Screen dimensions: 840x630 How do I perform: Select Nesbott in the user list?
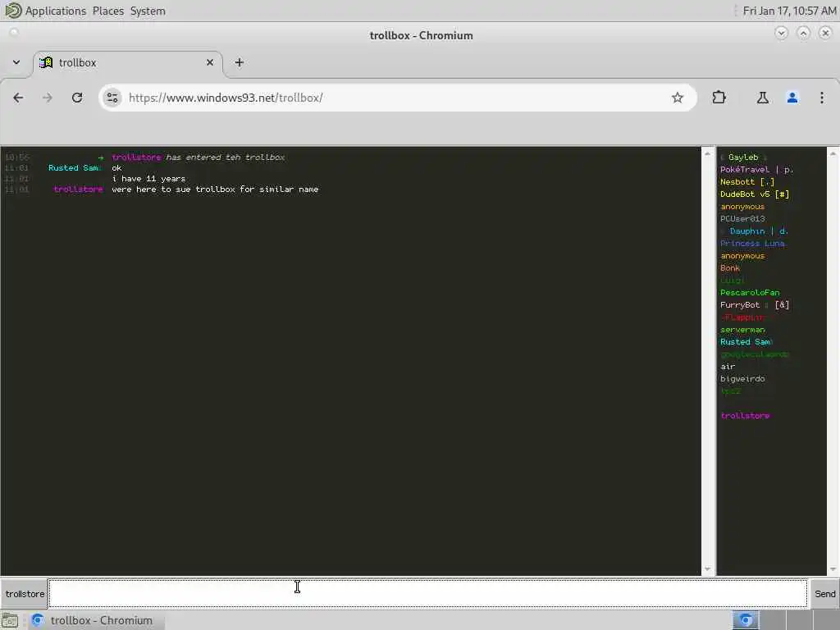click(x=747, y=181)
